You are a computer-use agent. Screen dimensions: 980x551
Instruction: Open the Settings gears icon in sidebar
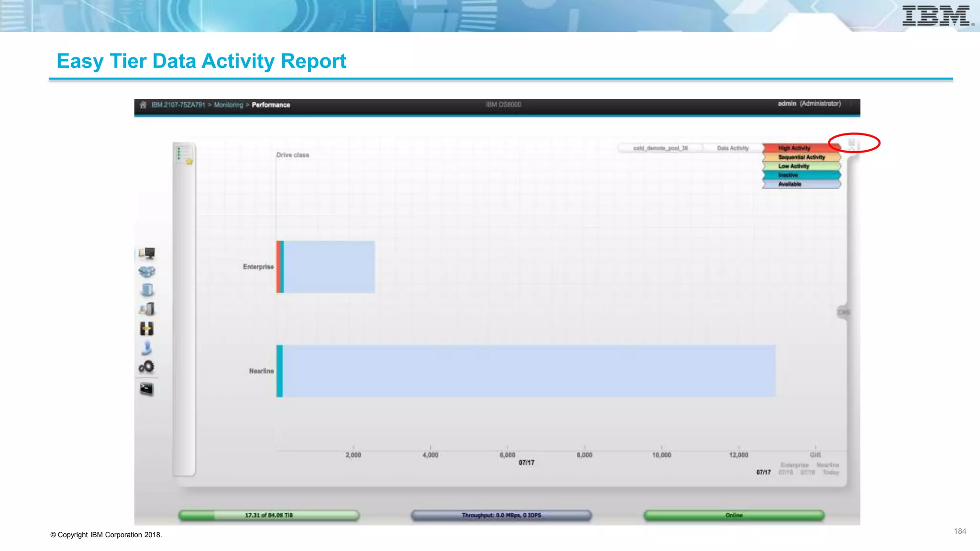click(146, 367)
